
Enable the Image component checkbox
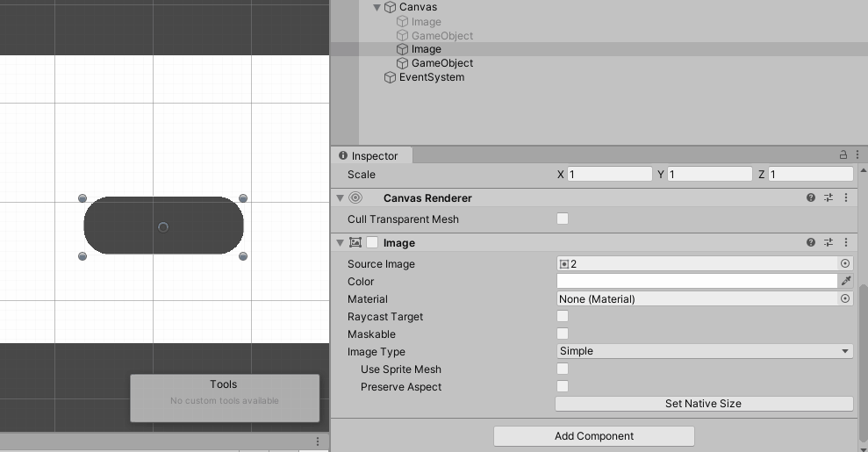click(x=372, y=242)
